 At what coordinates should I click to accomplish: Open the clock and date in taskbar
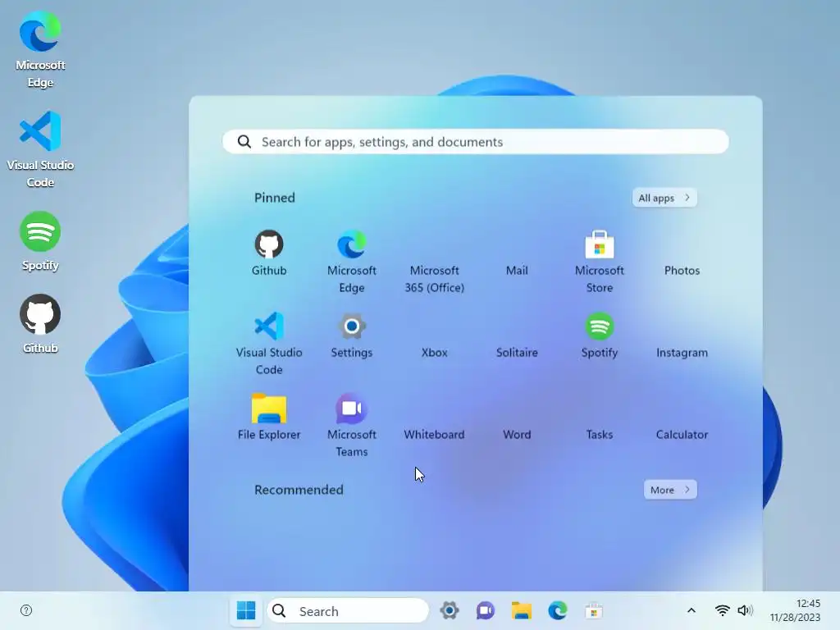[795, 610]
